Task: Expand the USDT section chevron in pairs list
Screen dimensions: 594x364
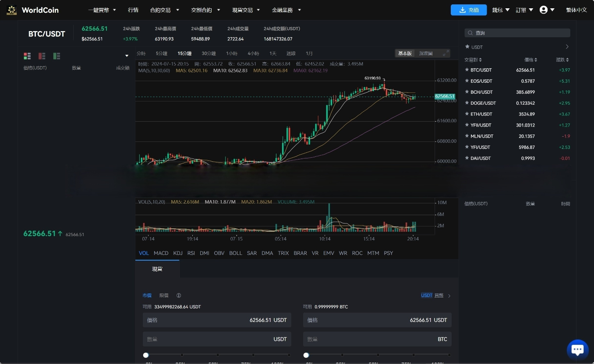Action: click(x=567, y=46)
